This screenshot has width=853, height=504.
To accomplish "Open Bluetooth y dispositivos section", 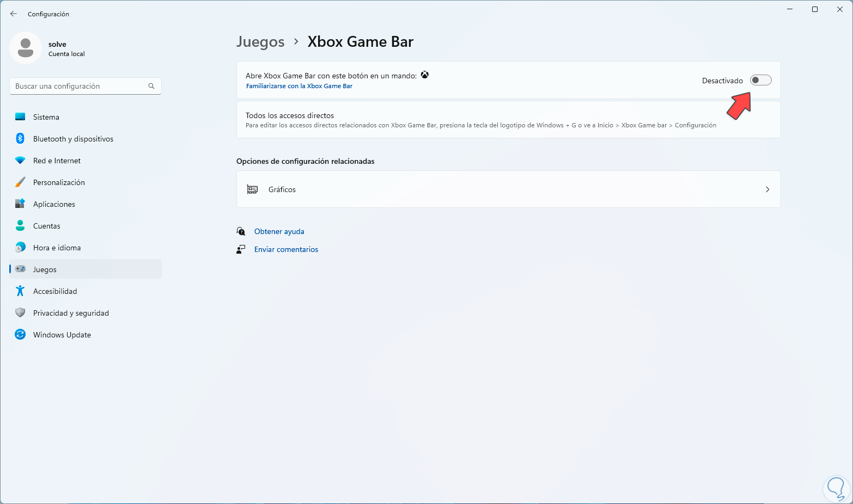I will 86,139.
